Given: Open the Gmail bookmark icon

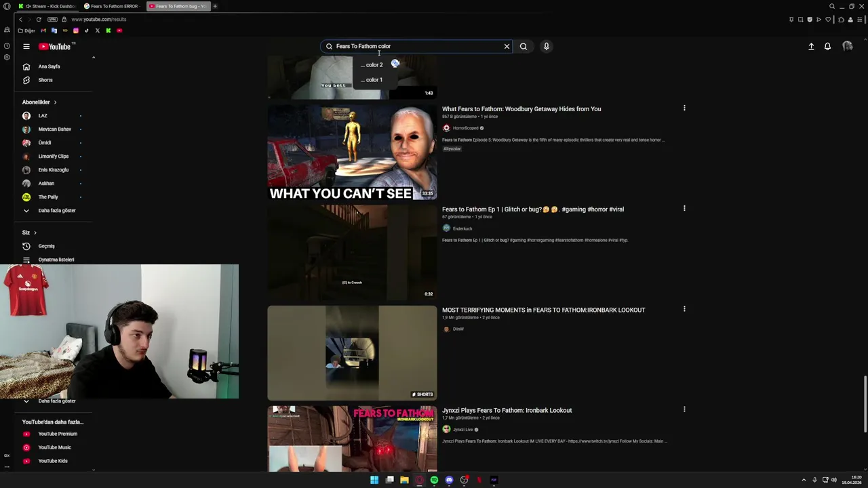Looking at the screenshot, I should tap(43, 30).
